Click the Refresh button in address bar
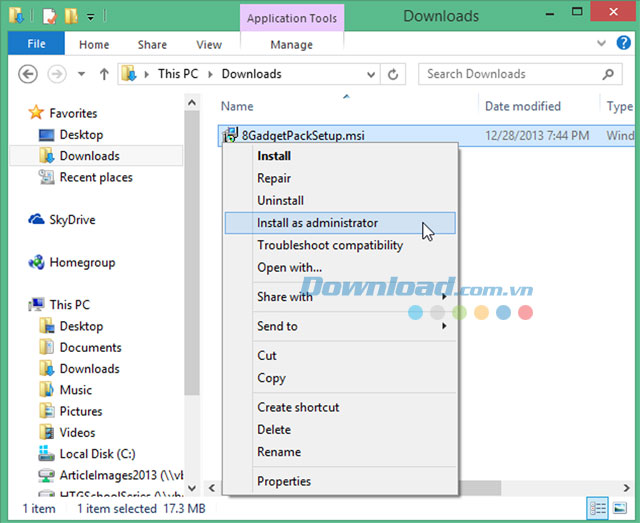640x523 pixels. point(394,74)
